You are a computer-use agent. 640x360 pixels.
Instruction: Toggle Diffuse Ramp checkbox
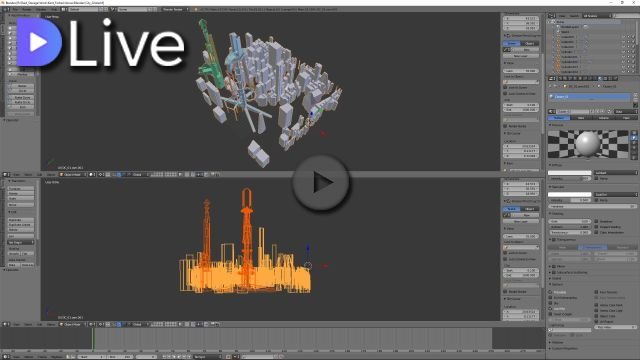click(596, 178)
